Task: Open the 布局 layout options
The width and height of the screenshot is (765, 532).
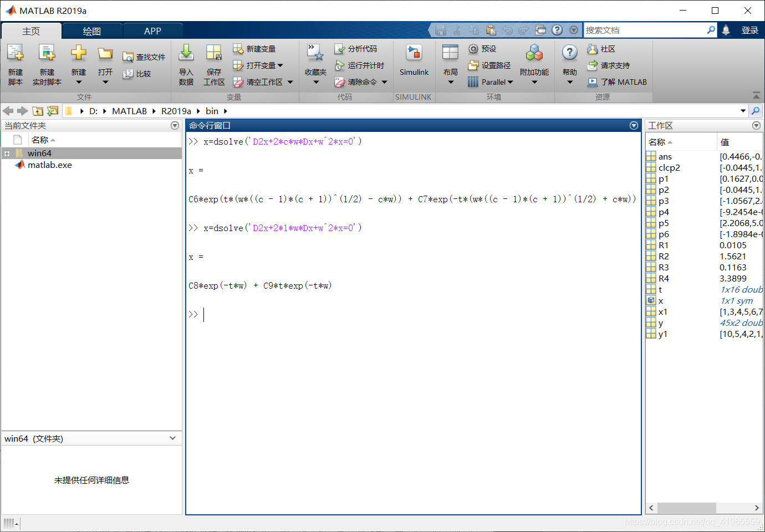Action: [x=451, y=65]
